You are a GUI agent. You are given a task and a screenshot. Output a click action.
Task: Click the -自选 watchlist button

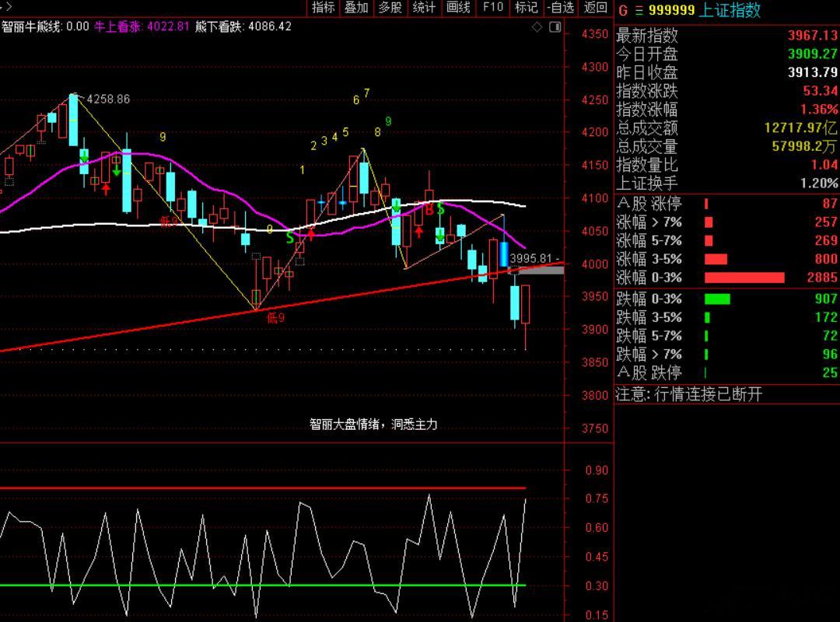[561, 8]
